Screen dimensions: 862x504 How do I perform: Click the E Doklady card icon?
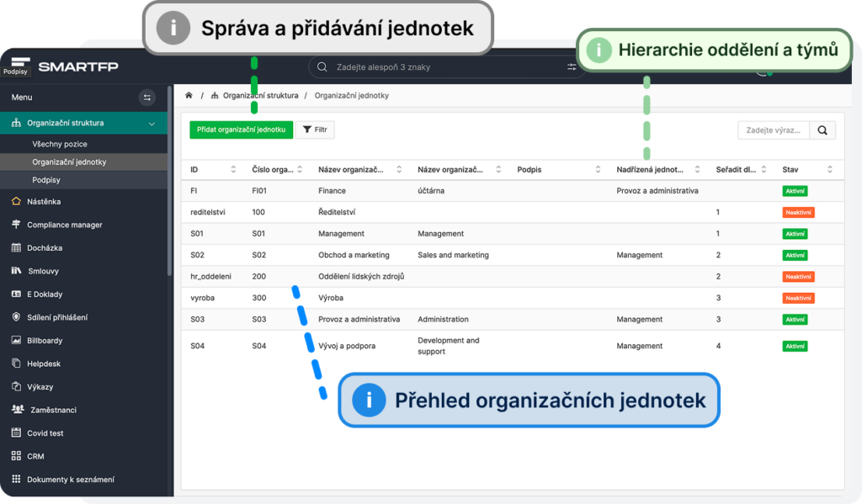(16, 294)
